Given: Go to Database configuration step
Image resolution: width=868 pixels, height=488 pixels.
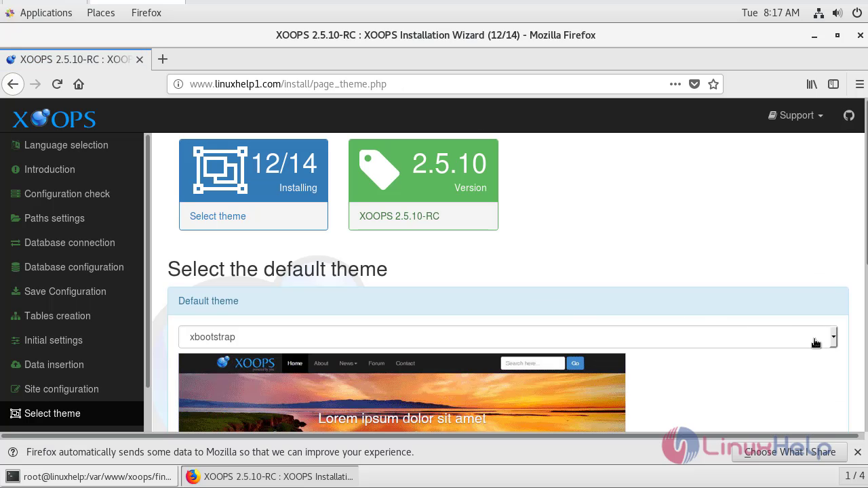Looking at the screenshot, I should coord(74,267).
